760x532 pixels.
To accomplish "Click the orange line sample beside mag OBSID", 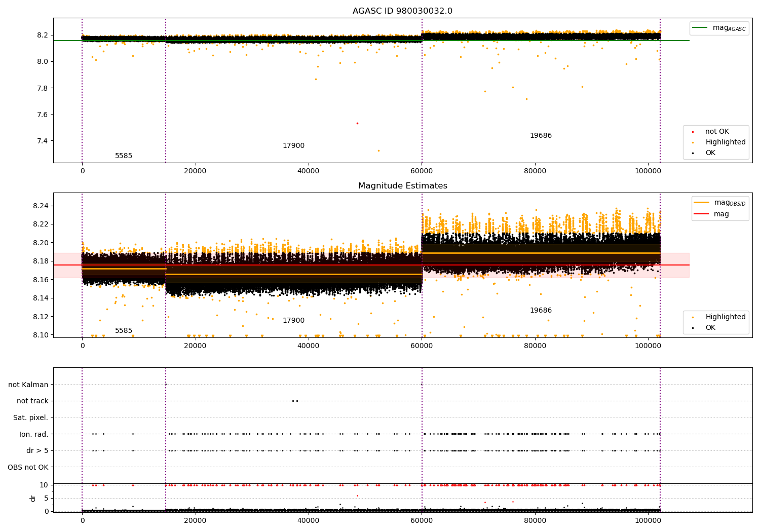I will click(702, 203).
